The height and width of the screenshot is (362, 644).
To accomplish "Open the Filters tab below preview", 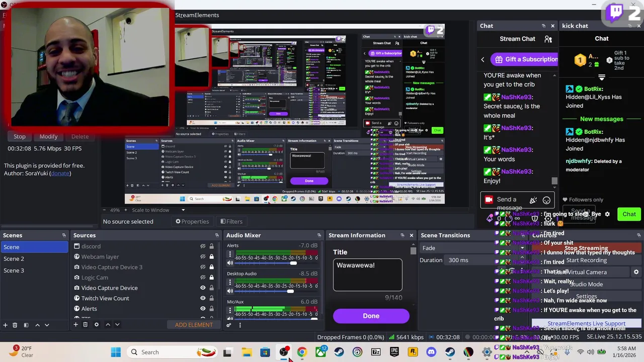I will coord(231,221).
